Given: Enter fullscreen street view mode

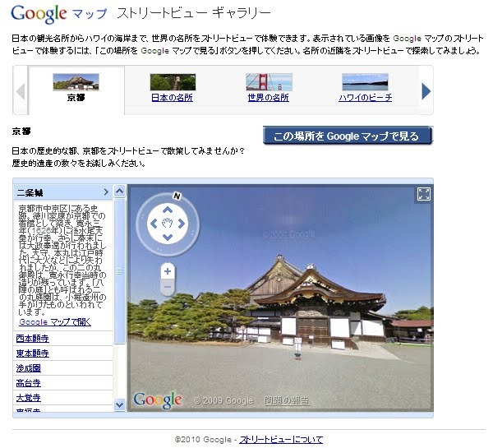Looking at the screenshot, I should point(423,194).
